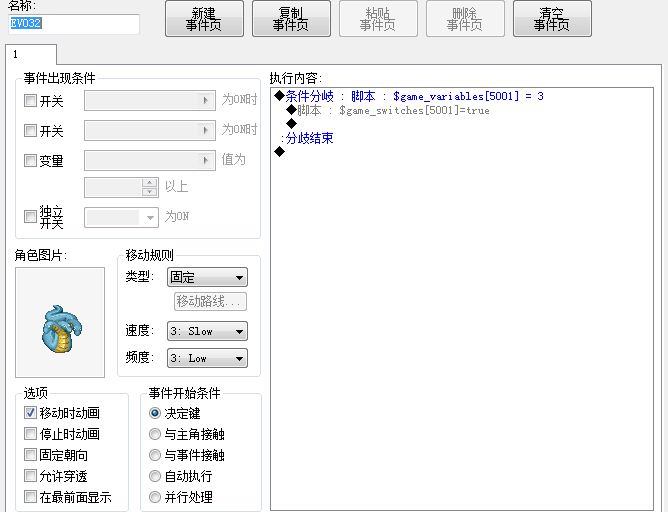The height and width of the screenshot is (512, 668).
Task: Open the 变量 selector field
Action: 150,161
